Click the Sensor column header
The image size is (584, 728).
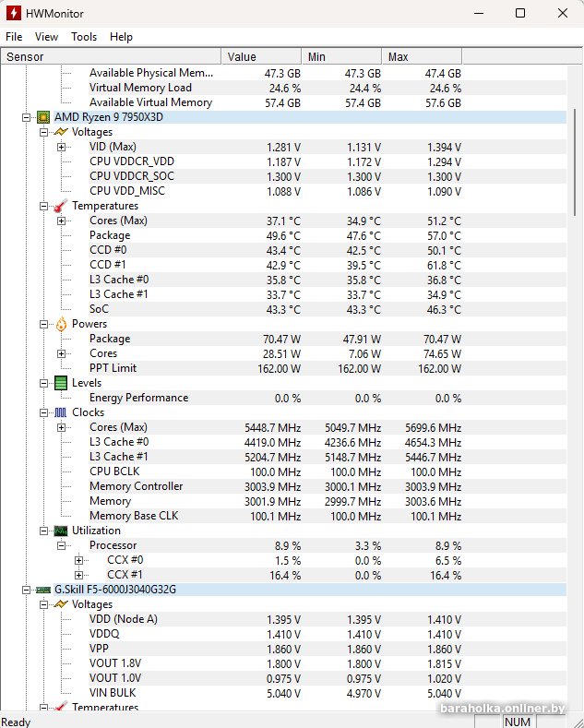tap(111, 56)
